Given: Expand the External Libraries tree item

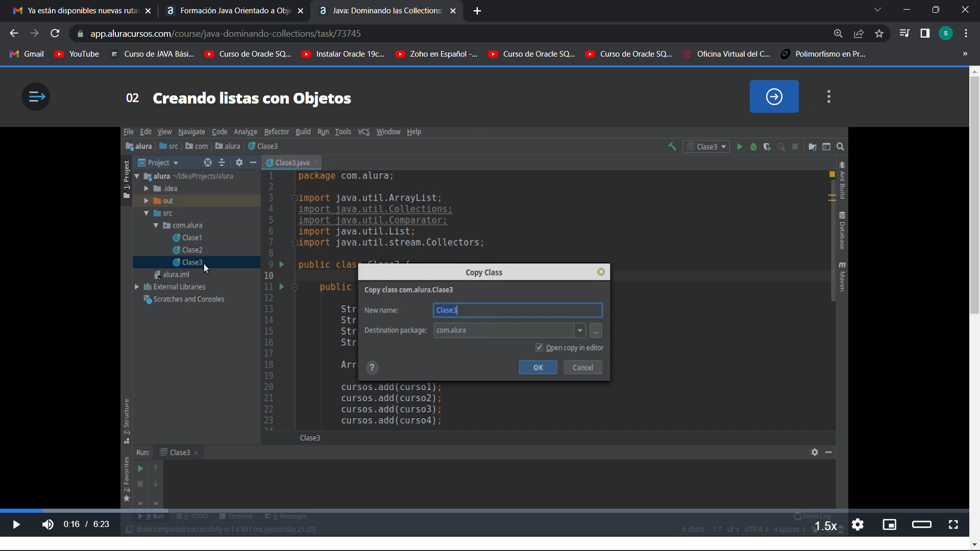Looking at the screenshot, I should click(137, 288).
